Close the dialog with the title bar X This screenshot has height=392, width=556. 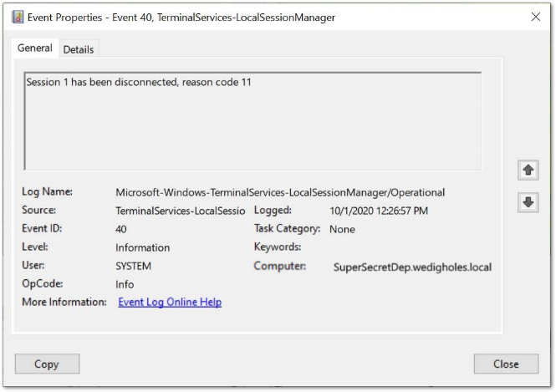(x=535, y=17)
